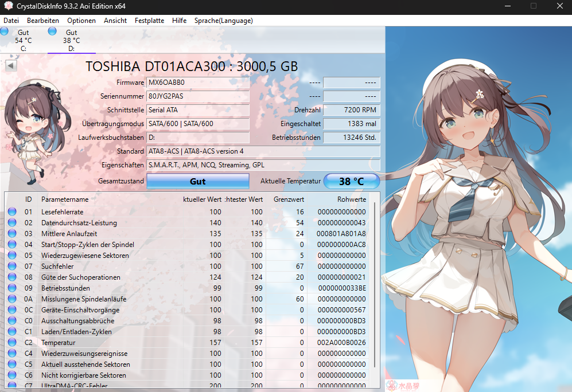Click status icon of Geräte-Einschaltvorgänge row

pyautogui.click(x=12, y=309)
